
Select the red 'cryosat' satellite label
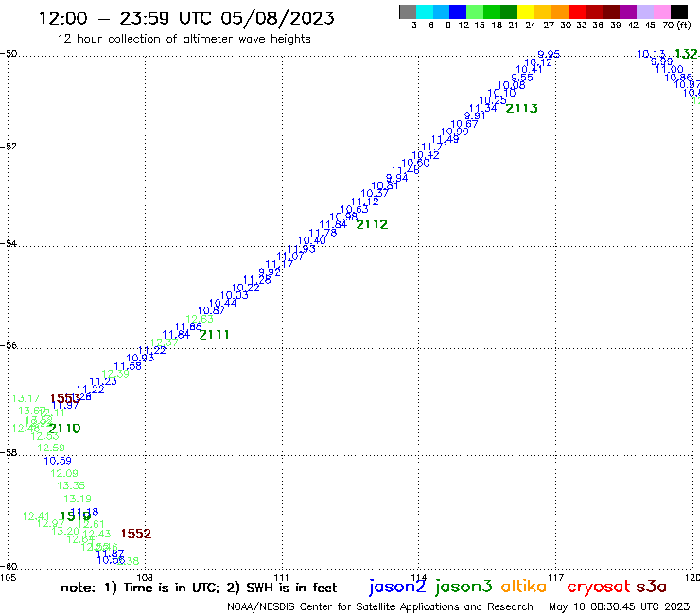pyautogui.click(x=599, y=587)
